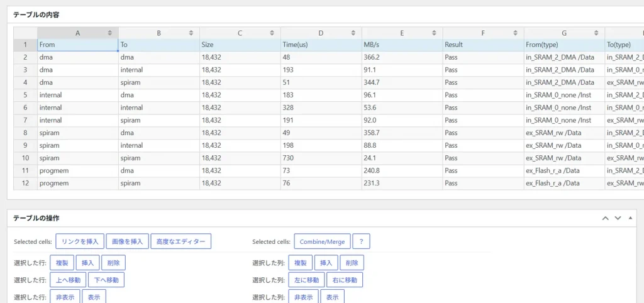Sort column G using its header arrows
Viewport: 644px width, 303px height.
pyautogui.click(x=596, y=33)
